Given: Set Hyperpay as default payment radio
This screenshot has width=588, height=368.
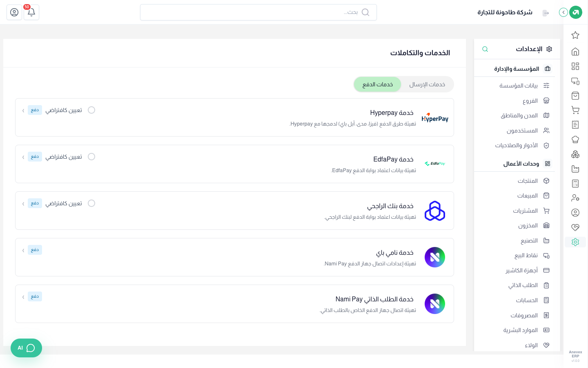Looking at the screenshot, I should point(91,110).
